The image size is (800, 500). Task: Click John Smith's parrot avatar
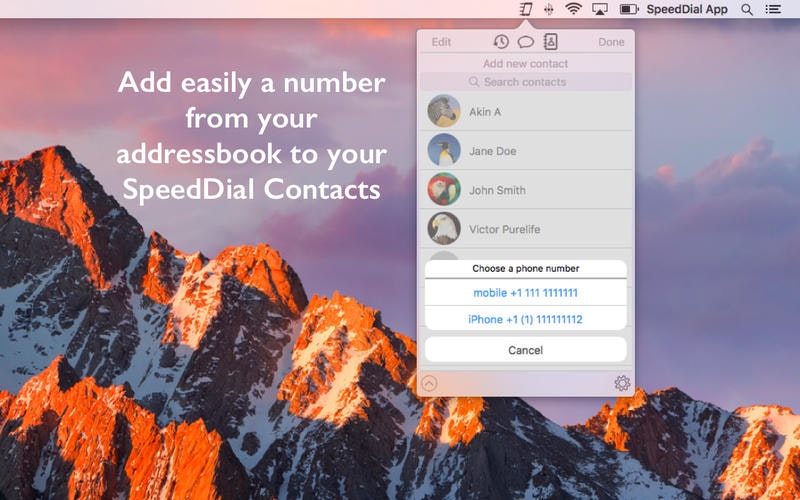pos(444,189)
